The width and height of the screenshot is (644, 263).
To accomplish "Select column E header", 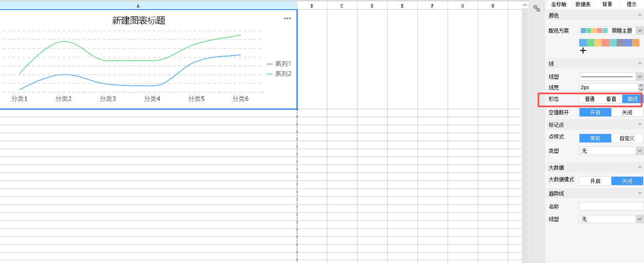I will click(402, 5).
